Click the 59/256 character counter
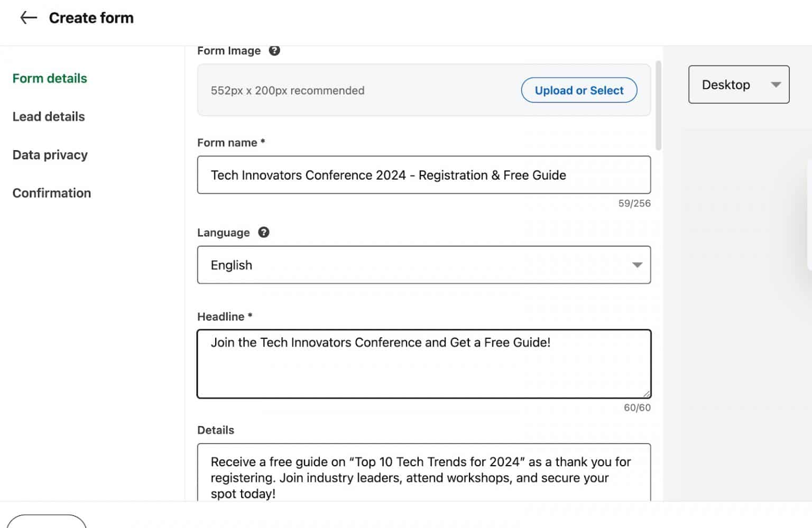Image resolution: width=812 pixels, height=528 pixels. [634, 203]
